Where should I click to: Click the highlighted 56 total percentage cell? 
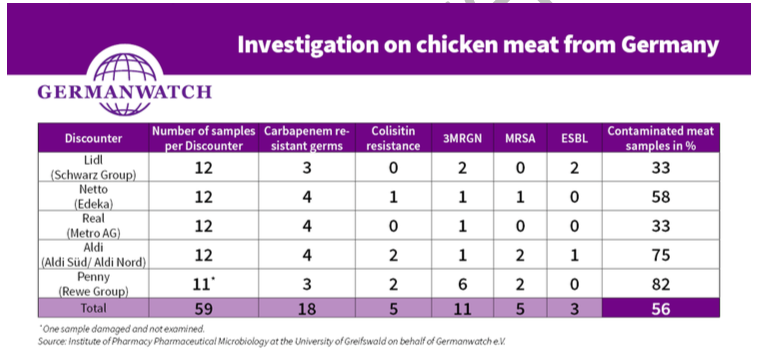click(x=660, y=308)
